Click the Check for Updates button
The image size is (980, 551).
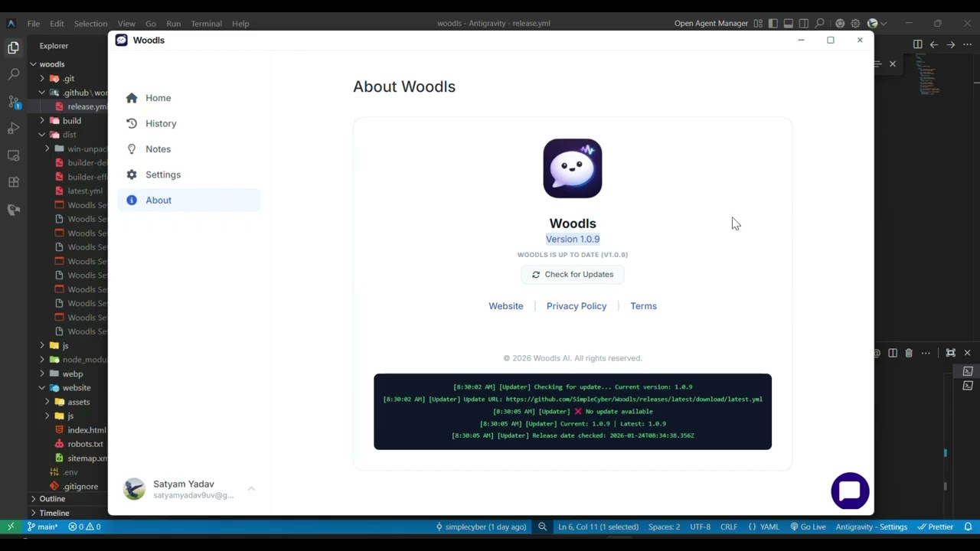[573, 275]
